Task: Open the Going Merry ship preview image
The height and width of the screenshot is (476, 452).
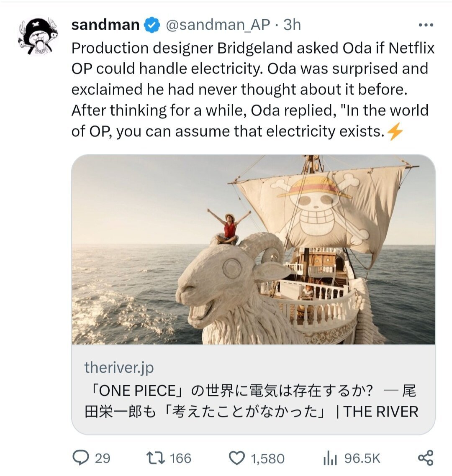Action: click(x=253, y=250)
